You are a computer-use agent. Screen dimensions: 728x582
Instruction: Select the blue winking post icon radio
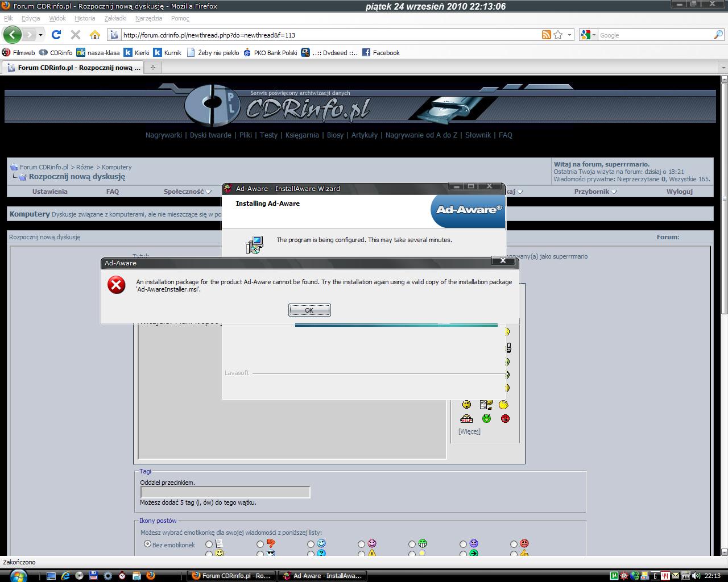tap(311, 544)
